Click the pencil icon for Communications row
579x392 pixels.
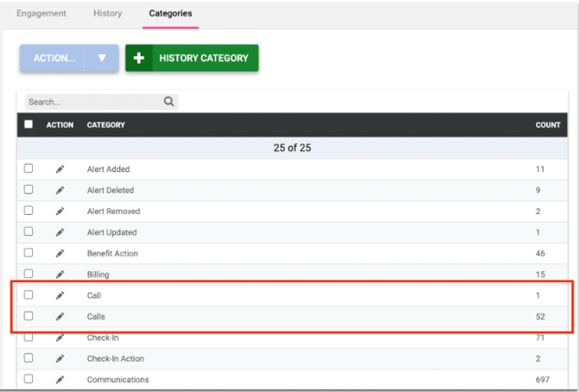60,379
